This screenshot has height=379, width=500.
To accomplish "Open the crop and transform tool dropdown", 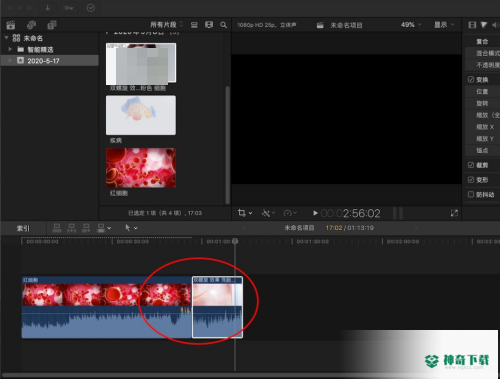I will tap(245, 213).
